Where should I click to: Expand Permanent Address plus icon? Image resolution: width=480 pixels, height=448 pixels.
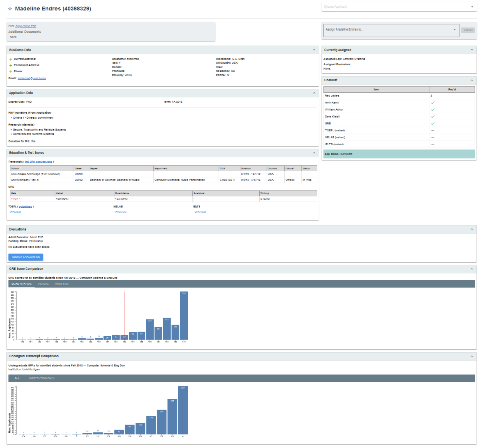11,65
